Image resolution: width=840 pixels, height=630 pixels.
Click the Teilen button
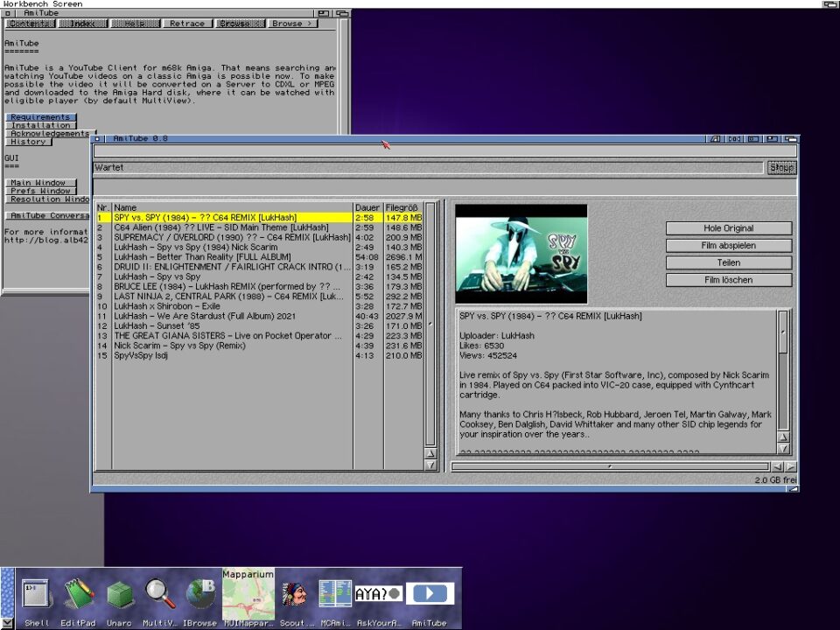(729, 262)
